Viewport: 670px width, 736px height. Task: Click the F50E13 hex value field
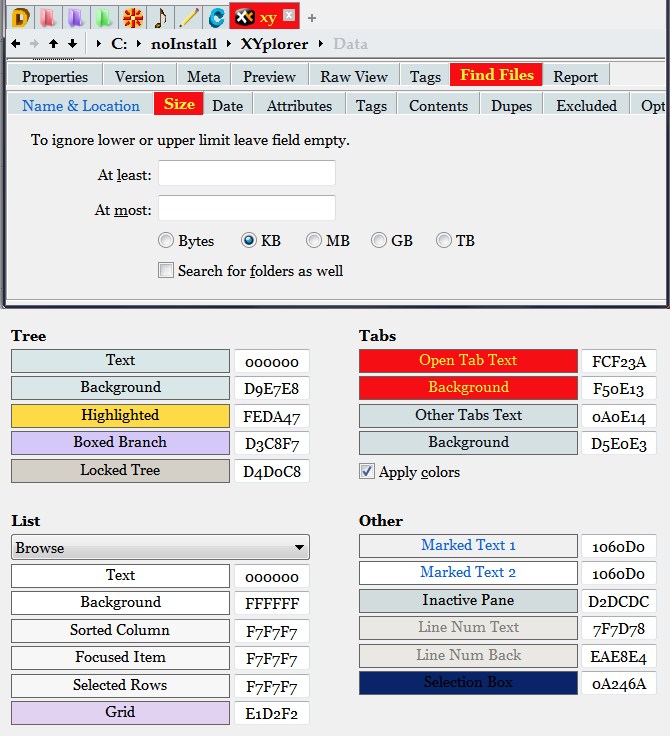pos(618,389)
